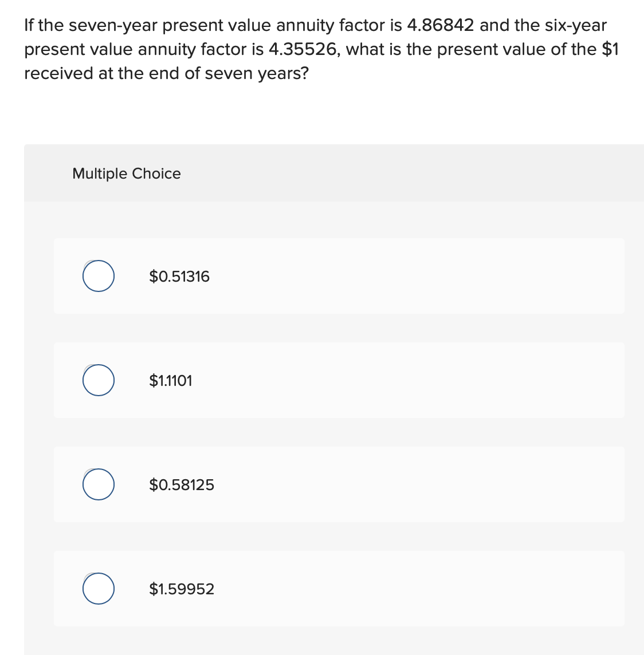Viewport: 644px width, 655px height.
Task: Click the last answer option row
Action: 339,588
